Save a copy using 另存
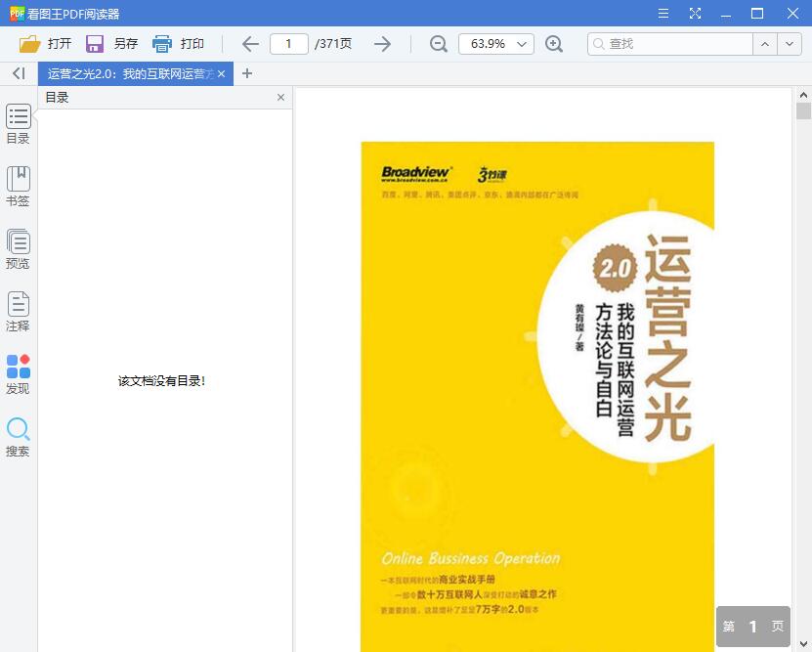The image size is (812, 652). point(111,44)
